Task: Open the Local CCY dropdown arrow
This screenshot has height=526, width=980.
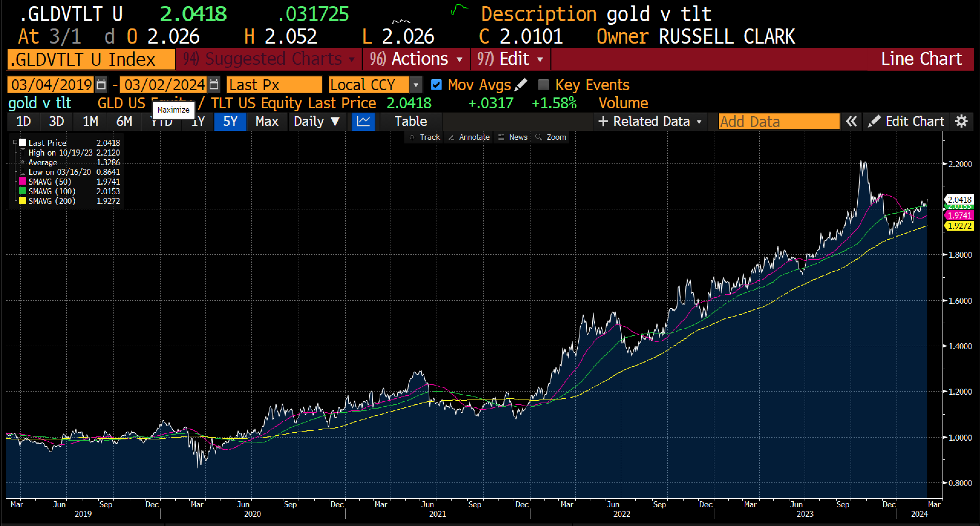Action: [416, 84]
